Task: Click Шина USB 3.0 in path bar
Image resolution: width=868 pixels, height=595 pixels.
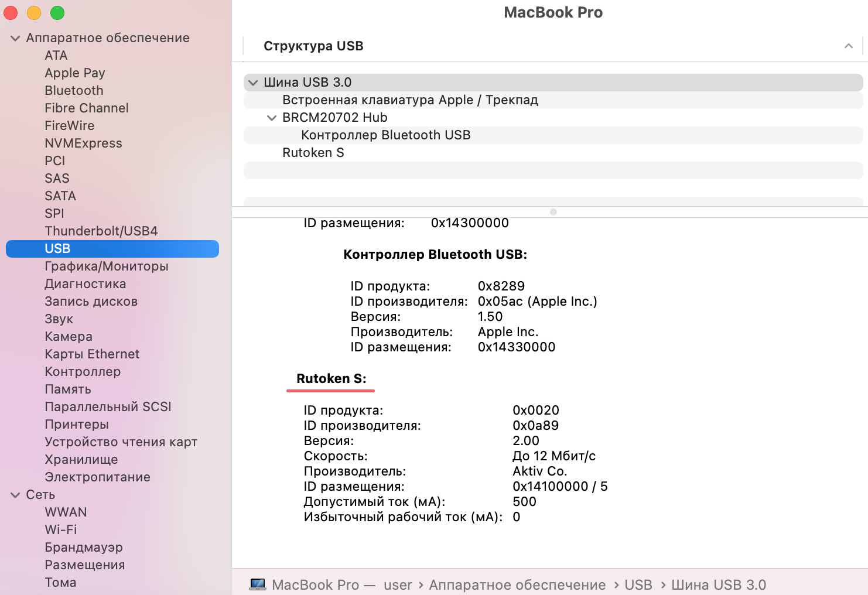Action: (x=719, y=584)
